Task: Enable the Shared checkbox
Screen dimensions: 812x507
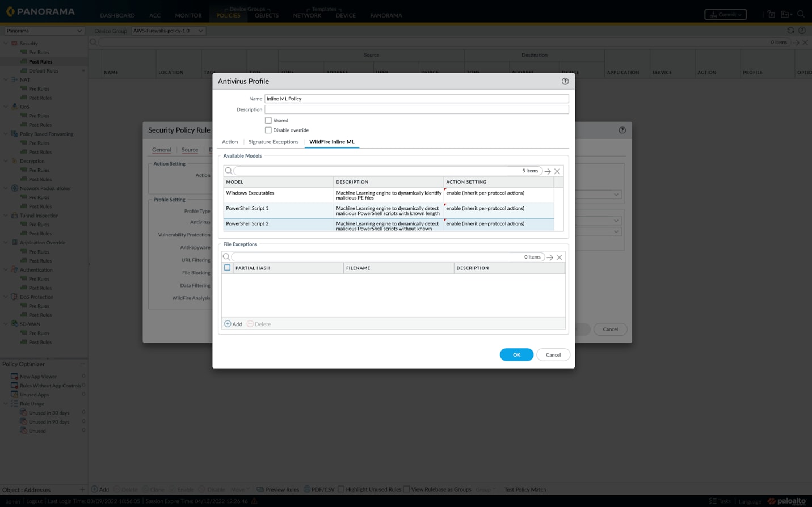Action: (x=268, y=120)
